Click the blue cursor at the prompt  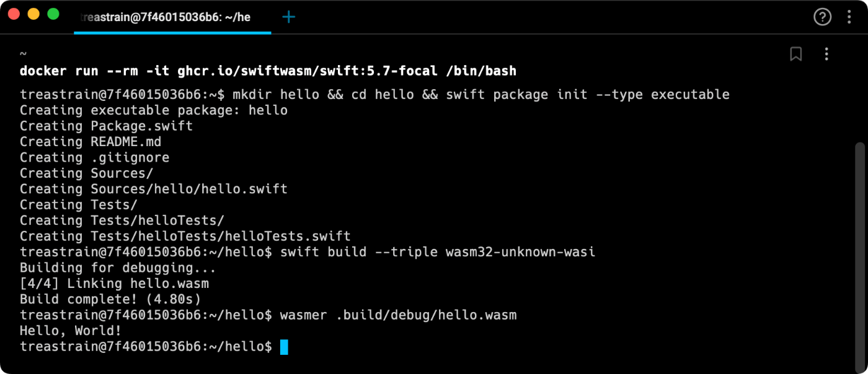[x=284, y=347]
